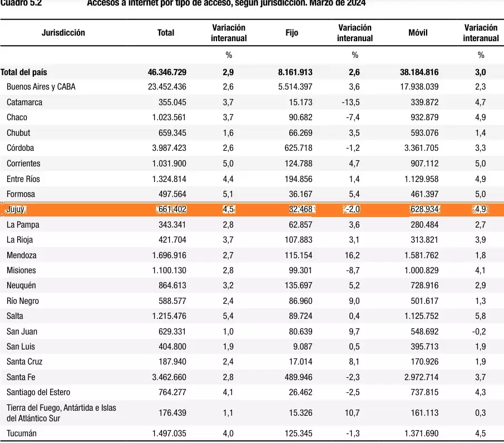Click the Fijo column header
The image size is (504, 443).
point(291,32)
